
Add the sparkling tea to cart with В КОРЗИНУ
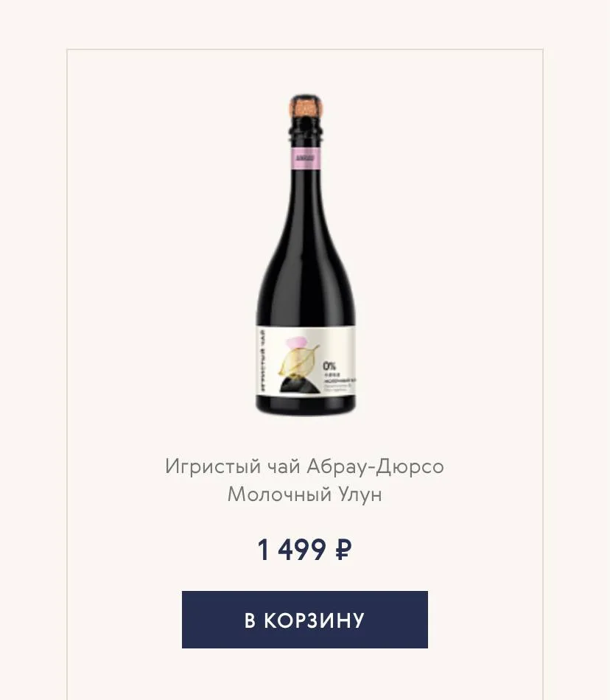pyautogui.click(x=305, y=620)
